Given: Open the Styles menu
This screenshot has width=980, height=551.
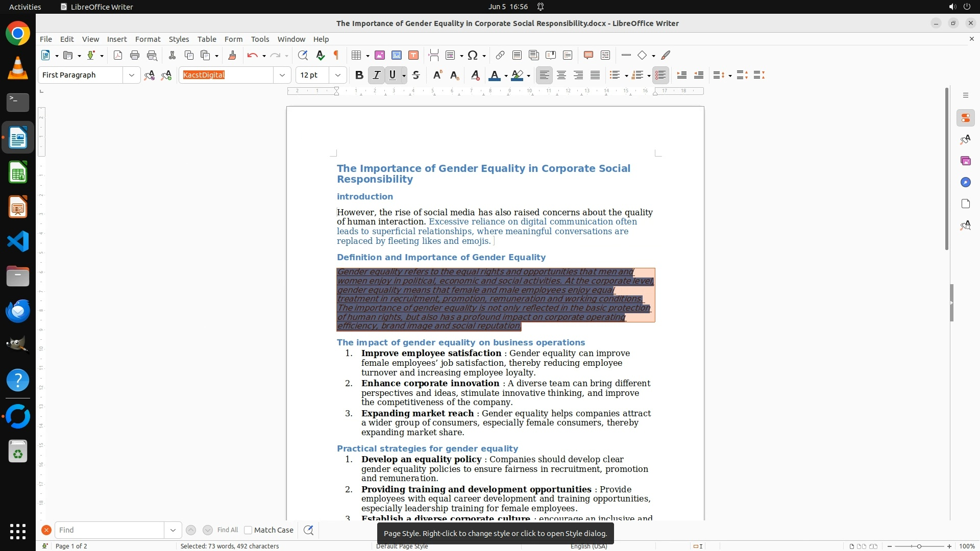Looking at the screenshot, I should pyautogui.click(x=179, y=39).
